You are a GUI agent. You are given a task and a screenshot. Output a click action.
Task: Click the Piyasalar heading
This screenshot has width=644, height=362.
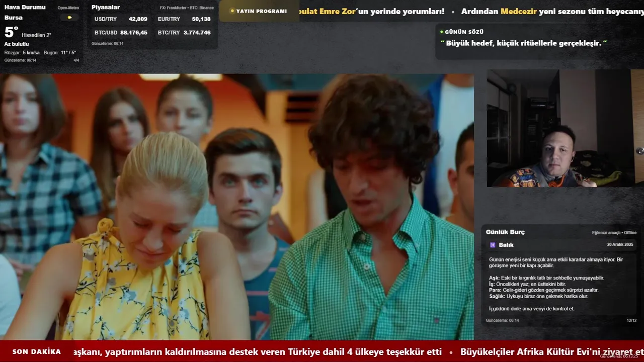pyautogui.click(x=106, y=7)
